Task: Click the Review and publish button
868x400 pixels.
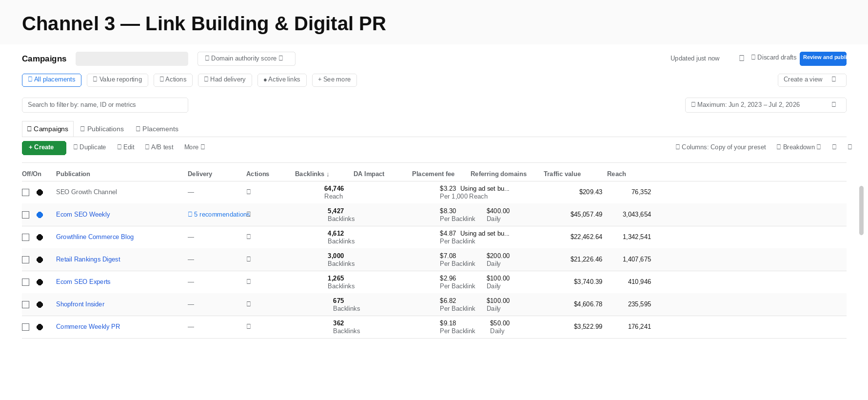Action: (x=823, y=59)
